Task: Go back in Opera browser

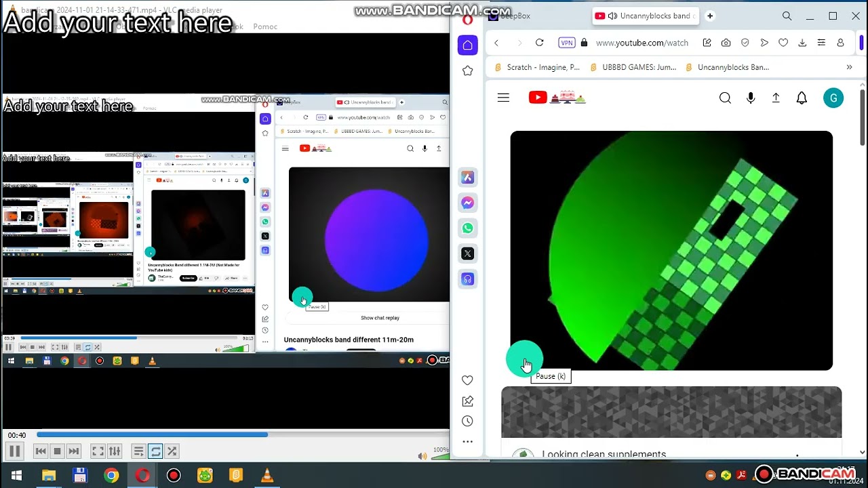Action: pyautogui.click(x=496, y=43)
